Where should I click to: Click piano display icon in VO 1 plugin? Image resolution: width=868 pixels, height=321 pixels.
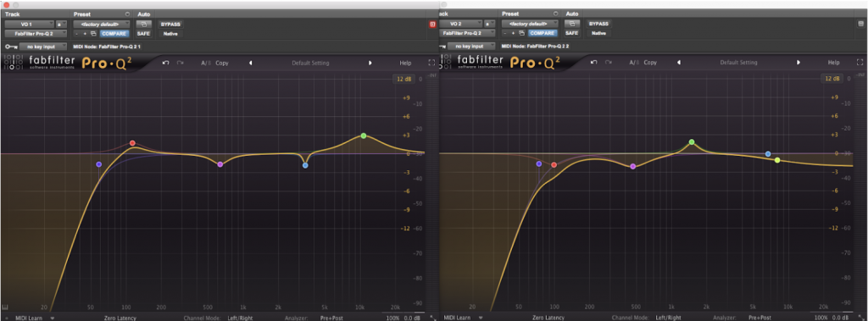coord(5,307)
